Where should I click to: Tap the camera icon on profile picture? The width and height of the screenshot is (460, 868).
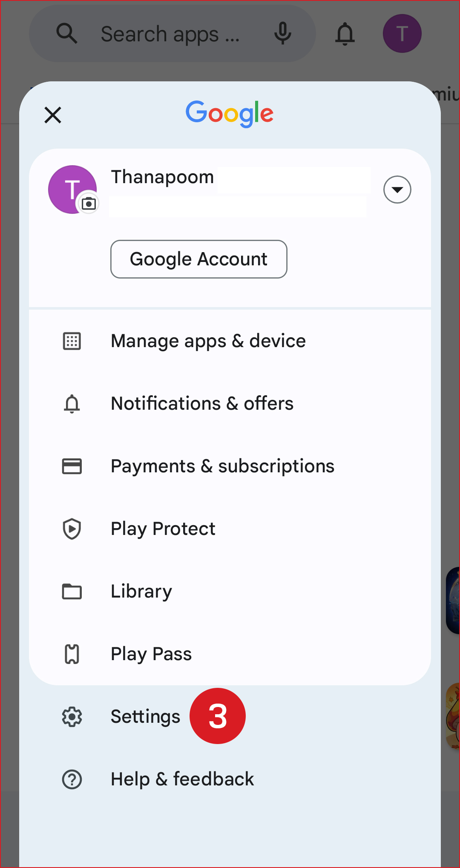pyautogui.click(x=89, y=204)
